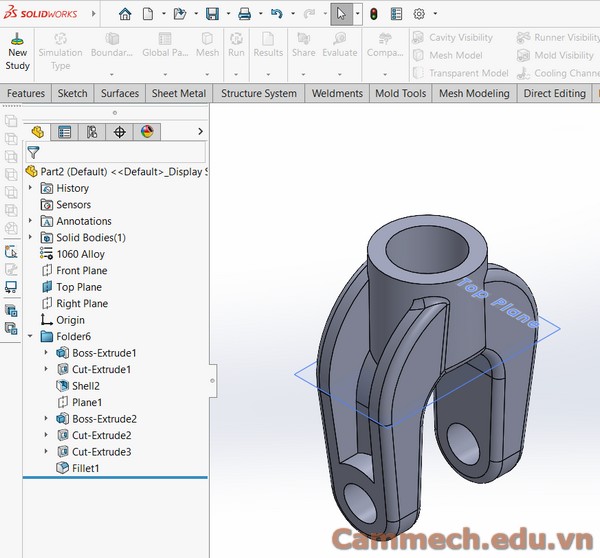Click the filter funnel icon
Image resolution: width=600 pixels, height=558 pixels.
point(33,152)
